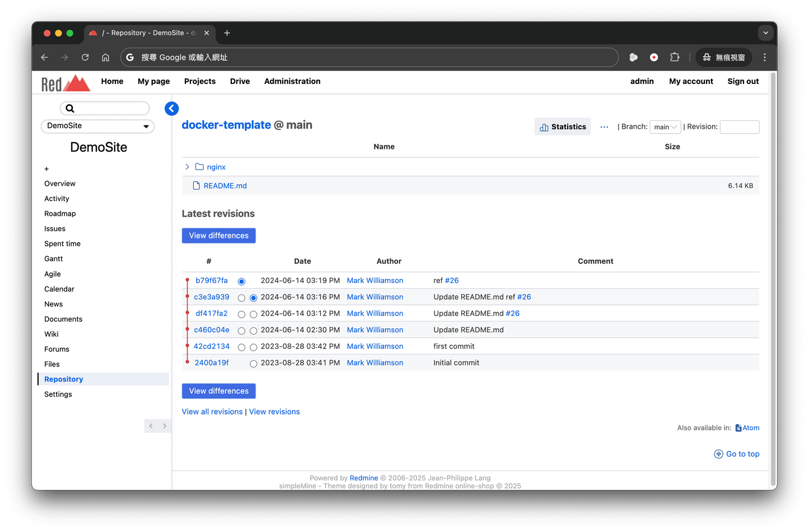The image size is (809, 532).
Task: Select revision df417fa2 as comparison start
Action: point(241,314)
